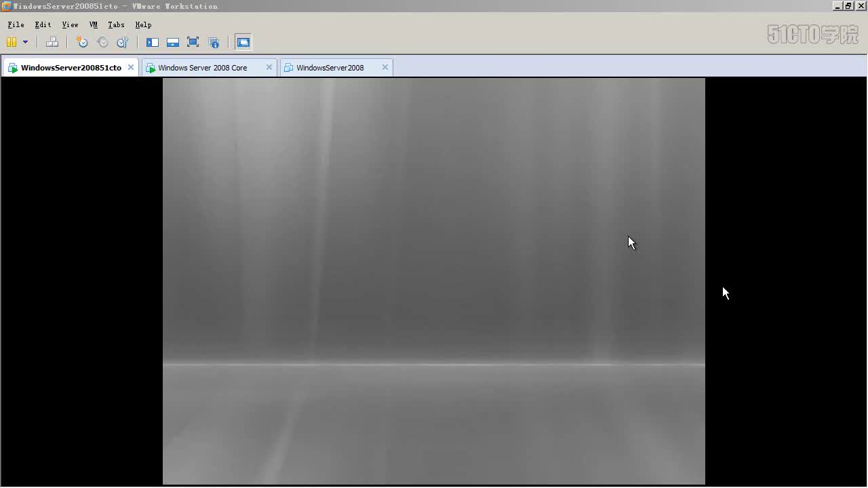Open the power options dropdown arrow
868x488 pixels.
pyautogui.click(x=25, y=42)
